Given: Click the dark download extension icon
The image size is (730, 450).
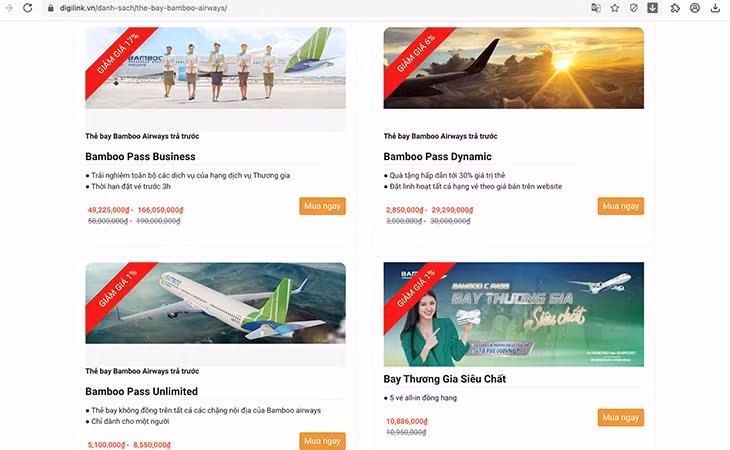Looking at the screenshot, I should pyautogui.click(x=653, y=7).
